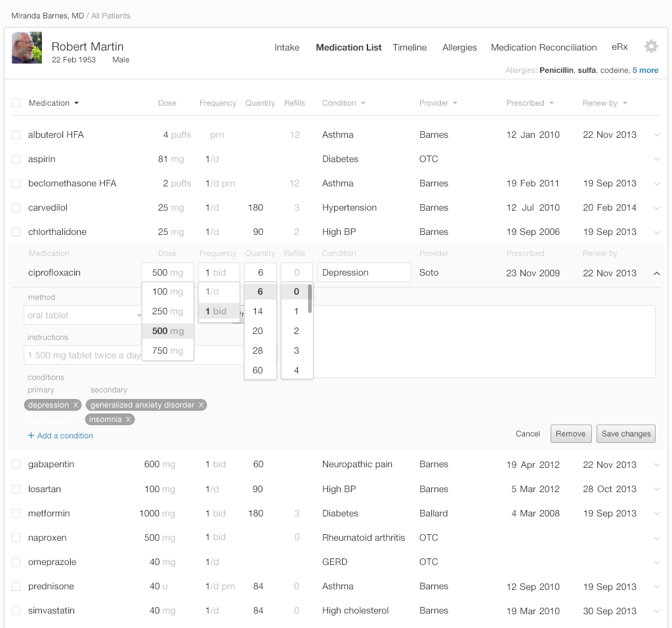
Task: Open the settings gear icon
Action: click(651, 47)
